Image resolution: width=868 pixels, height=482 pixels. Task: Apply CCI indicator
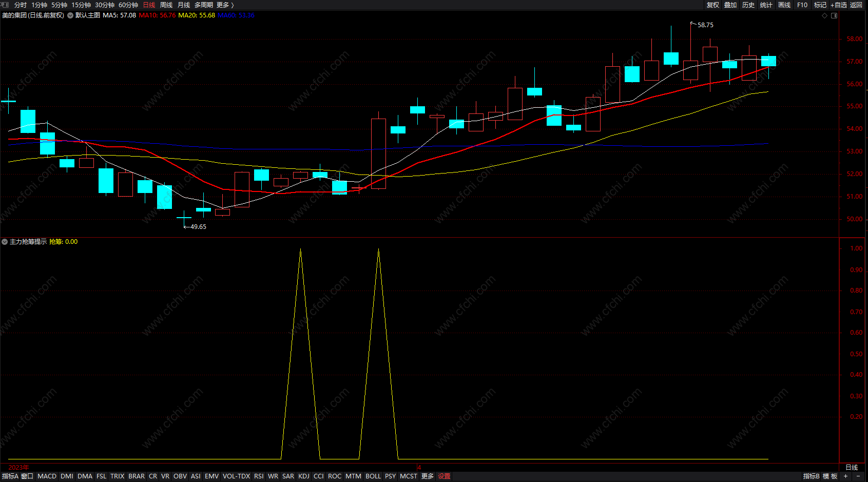[x=319, y=476]
